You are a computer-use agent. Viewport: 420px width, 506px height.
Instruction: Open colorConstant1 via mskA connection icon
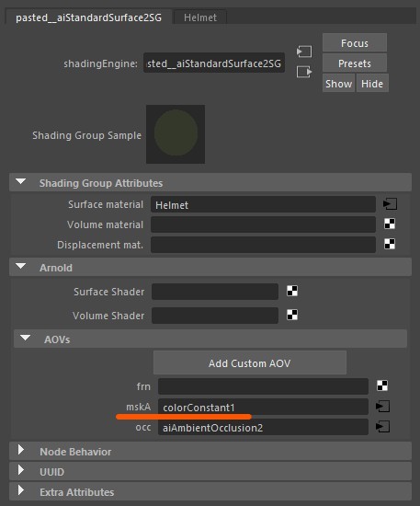tap(382, 407)
